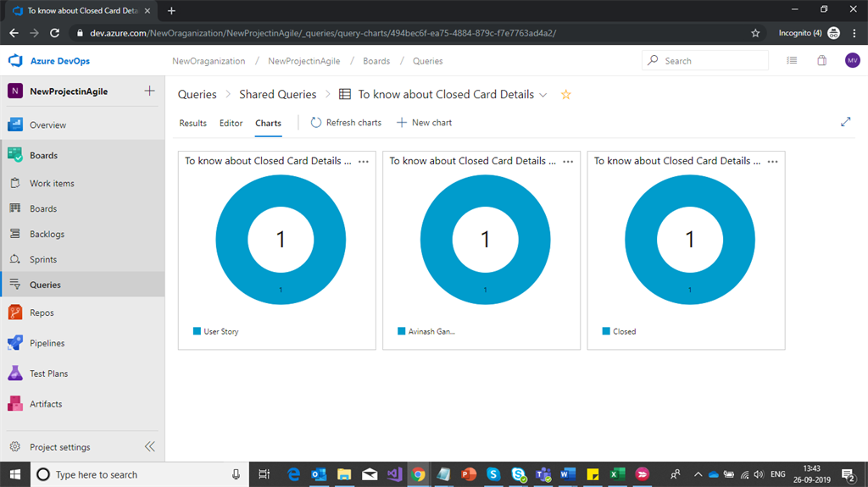Select the Charts tab
868x487 pixels.
[x=268, y=123]
